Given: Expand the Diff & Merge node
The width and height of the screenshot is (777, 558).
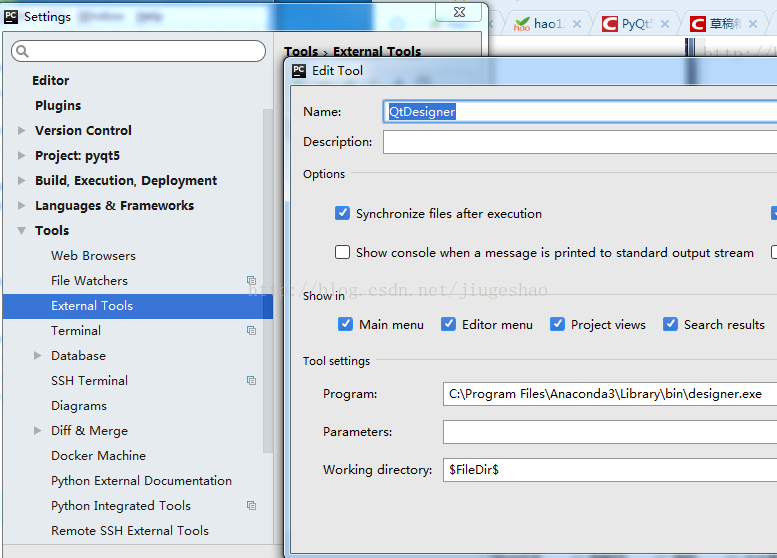Looking at the screenshot, I should [x=37, y=431].
